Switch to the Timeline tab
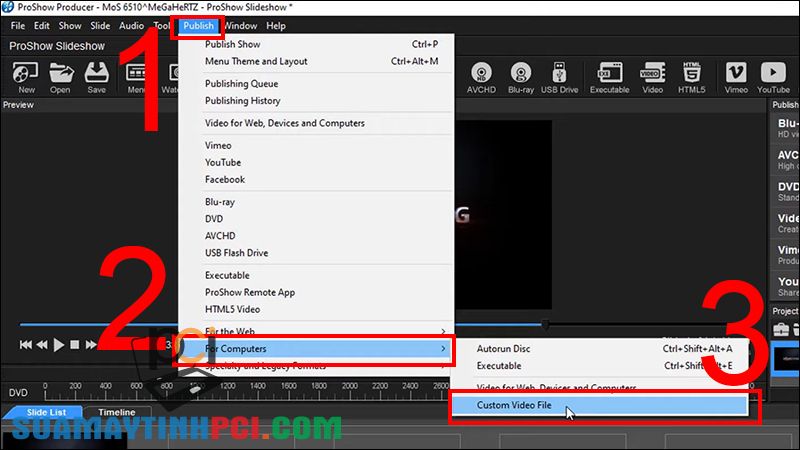 point(117,412)
